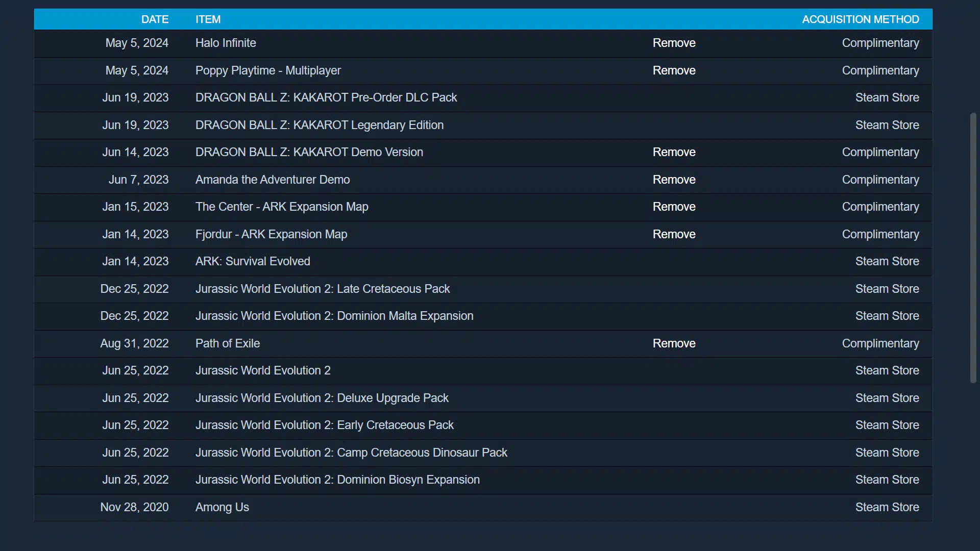Viewport: 980px width, 551px height.
Task: Select the Halo Infinite item name
Action: pyautogui.click(x=226, y=43)
